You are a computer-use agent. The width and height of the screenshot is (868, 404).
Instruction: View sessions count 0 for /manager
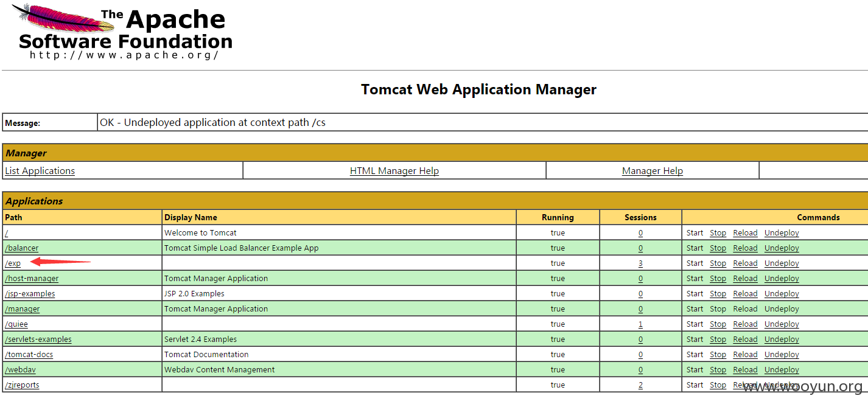pyautogui.click(x=640, y=309)
